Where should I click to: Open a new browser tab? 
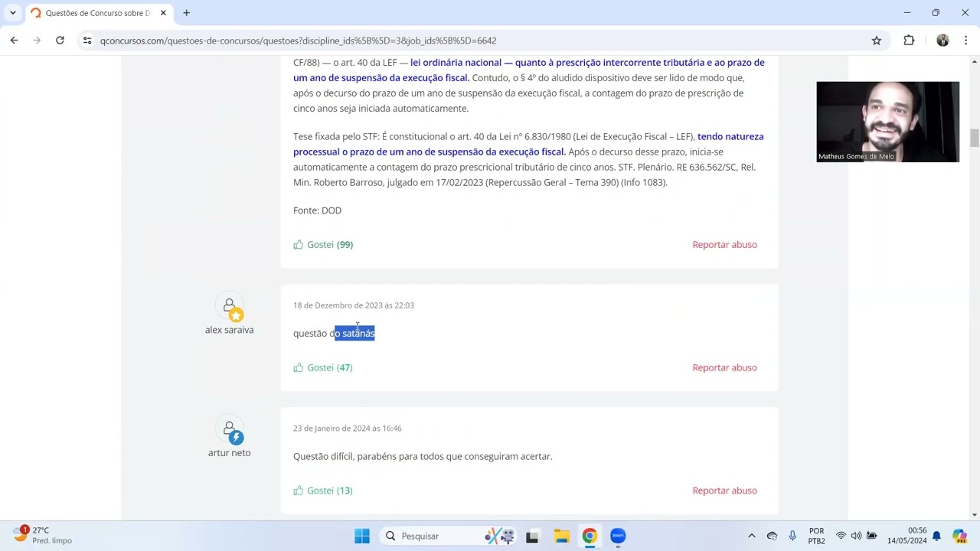[x=186, y=13]
